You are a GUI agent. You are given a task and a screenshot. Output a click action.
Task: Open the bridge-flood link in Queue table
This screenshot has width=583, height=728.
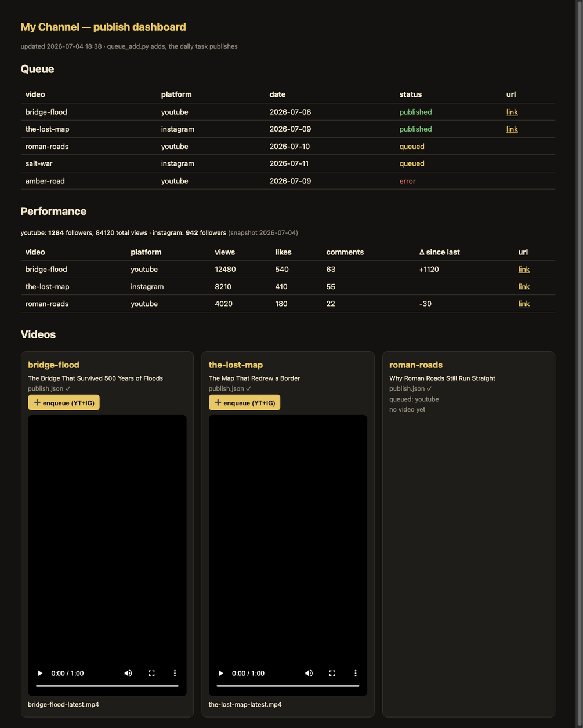click(x=512, y=112)
